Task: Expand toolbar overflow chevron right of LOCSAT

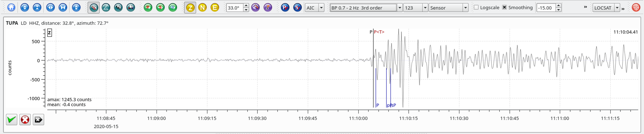Action: pyautogui.click(x=623, y=9)
